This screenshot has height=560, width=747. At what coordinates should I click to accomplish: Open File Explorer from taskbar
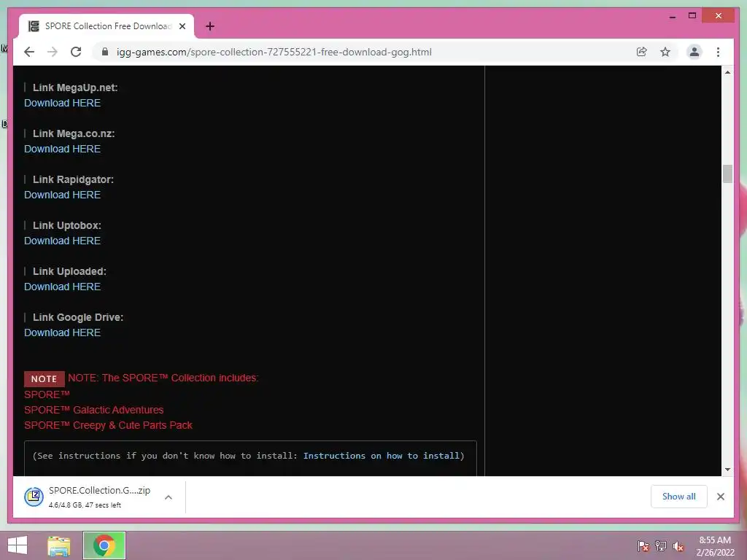pos(59,545)
